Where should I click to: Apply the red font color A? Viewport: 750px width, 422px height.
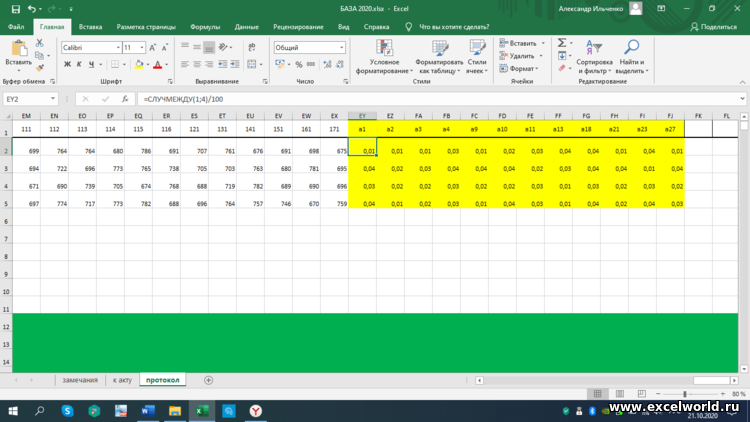[157, 64]
